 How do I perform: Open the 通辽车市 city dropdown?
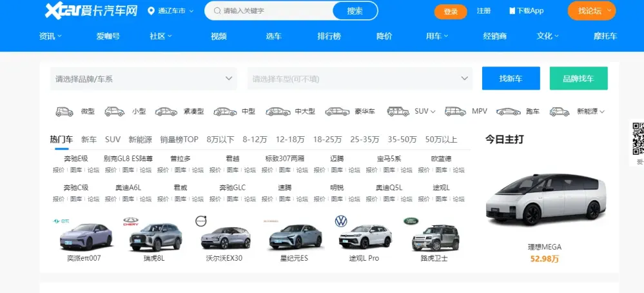(x=170, y=11)
